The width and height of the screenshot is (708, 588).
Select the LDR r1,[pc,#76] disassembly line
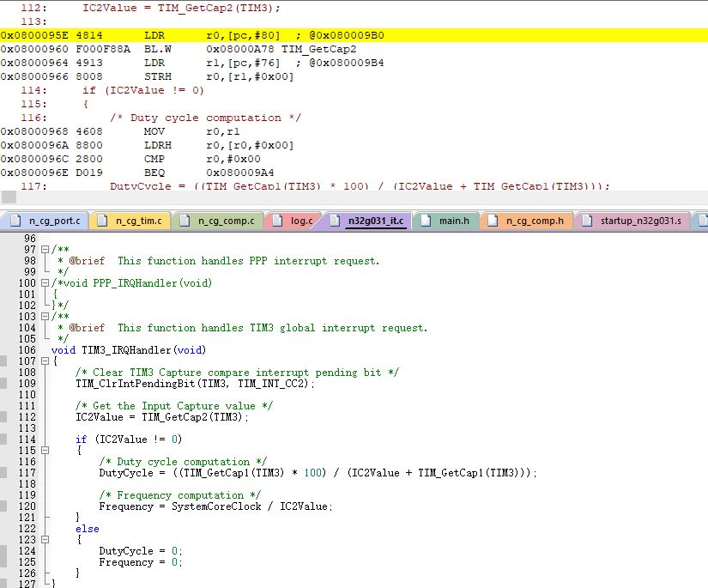click(x=192, y=63)
